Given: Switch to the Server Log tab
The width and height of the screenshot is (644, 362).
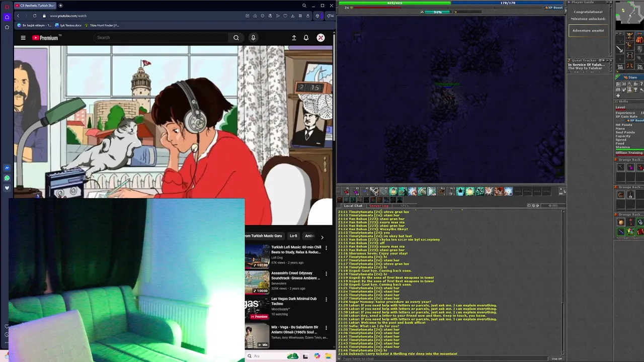Looking at the screenshot, I should click(379, 206).
